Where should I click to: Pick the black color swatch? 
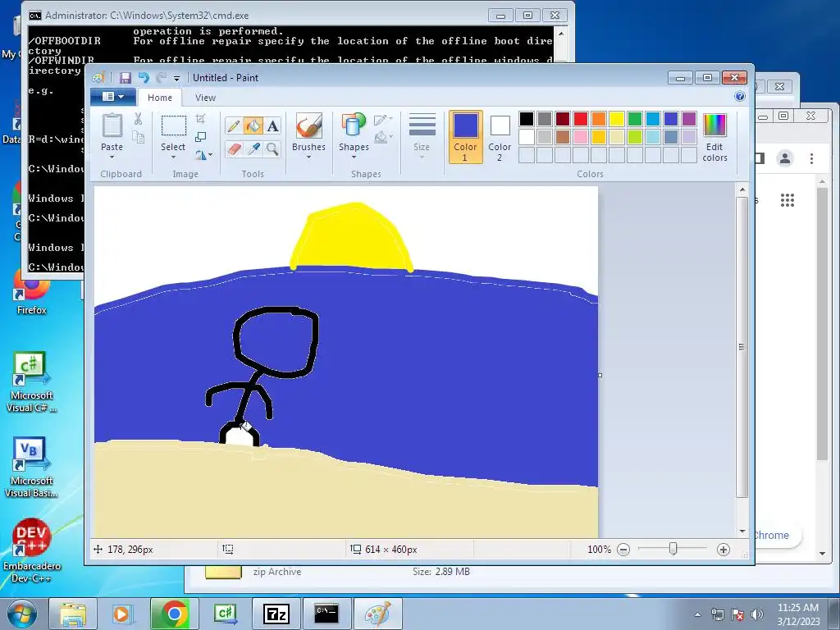(527, 118)
